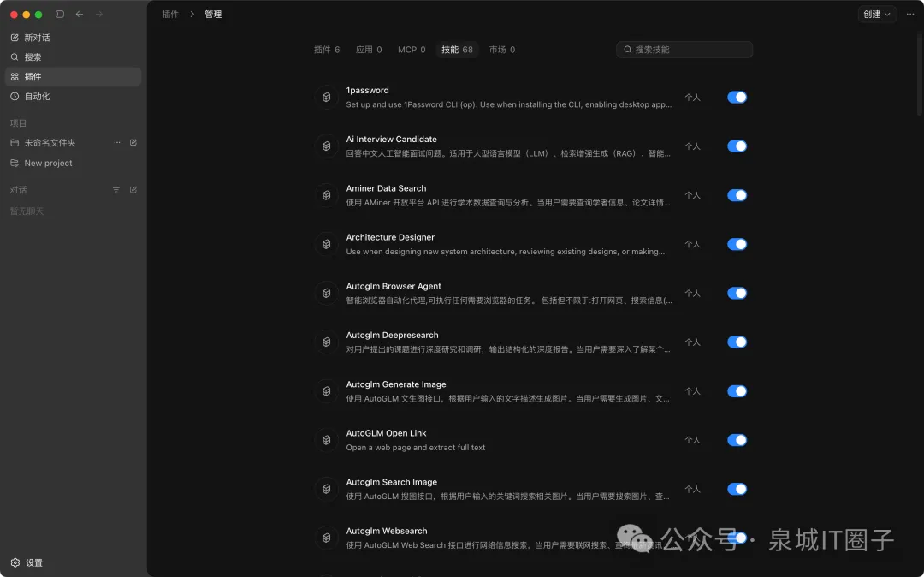The height and width of the screenshot is (577, 924).
Task: Toggle the sidebar panel icon
Action: 60,15
